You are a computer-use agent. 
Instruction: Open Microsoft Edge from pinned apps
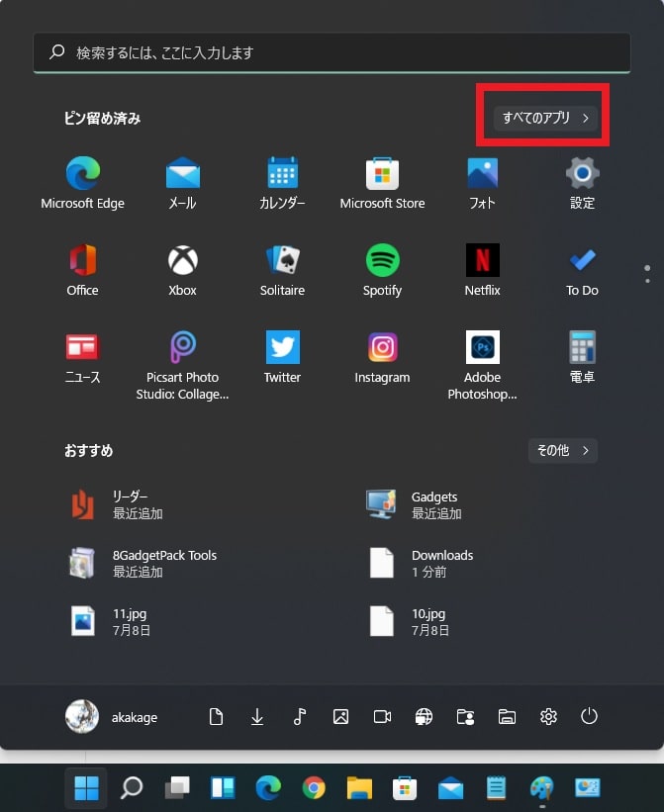[83, 182]
